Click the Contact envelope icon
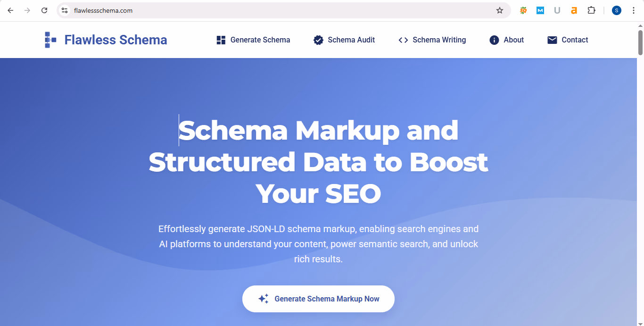The image size is (644, 326). [552, 40]
